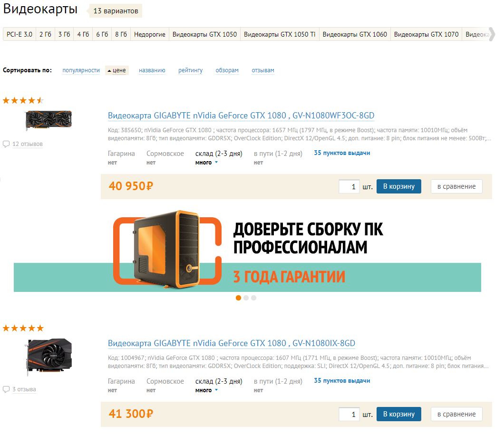Select the Видеокарты GTX 1060 filter tag
The height and width of the screenshot is (435, 504).
(x=355, y=34)
